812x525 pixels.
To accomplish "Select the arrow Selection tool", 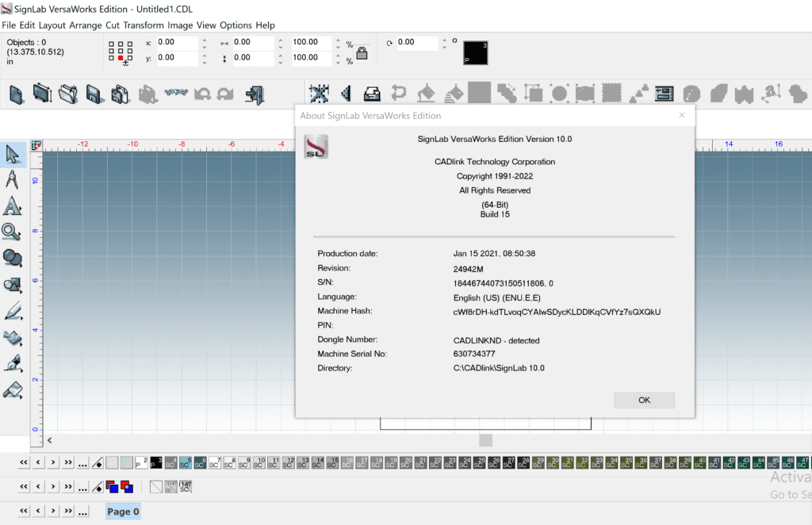I will [x=13, y=155].
